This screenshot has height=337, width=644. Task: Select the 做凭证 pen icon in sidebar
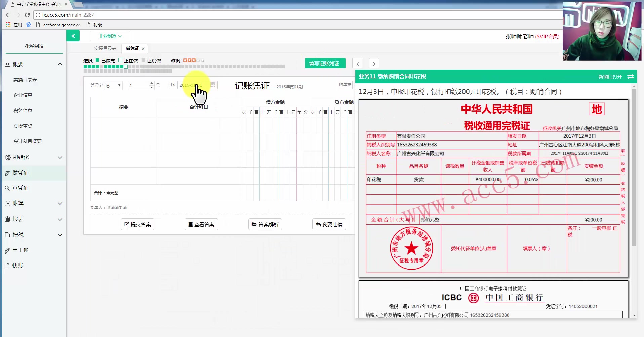click(7, 173)
